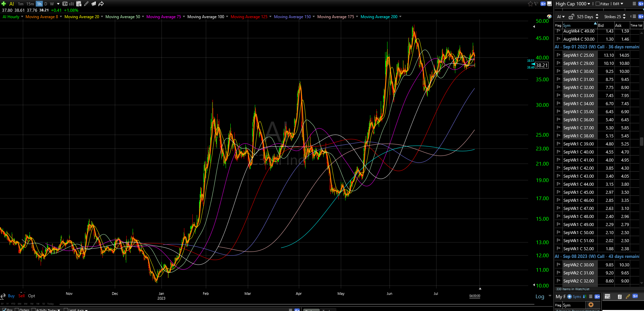
Task: Click the Strikes 25 stepper arrows
Action: click(x=624, y=16)
